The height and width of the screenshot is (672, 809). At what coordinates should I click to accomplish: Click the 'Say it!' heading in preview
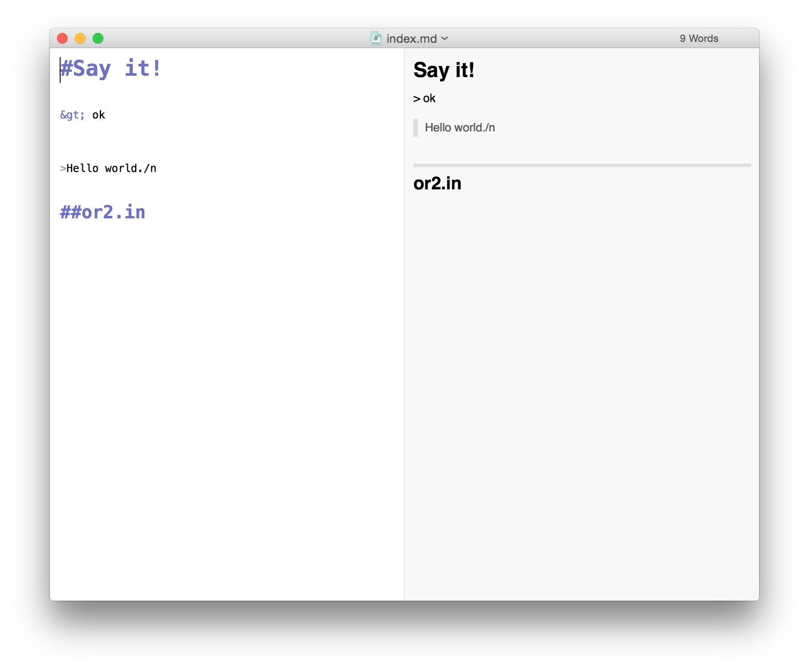click(444, 70)
